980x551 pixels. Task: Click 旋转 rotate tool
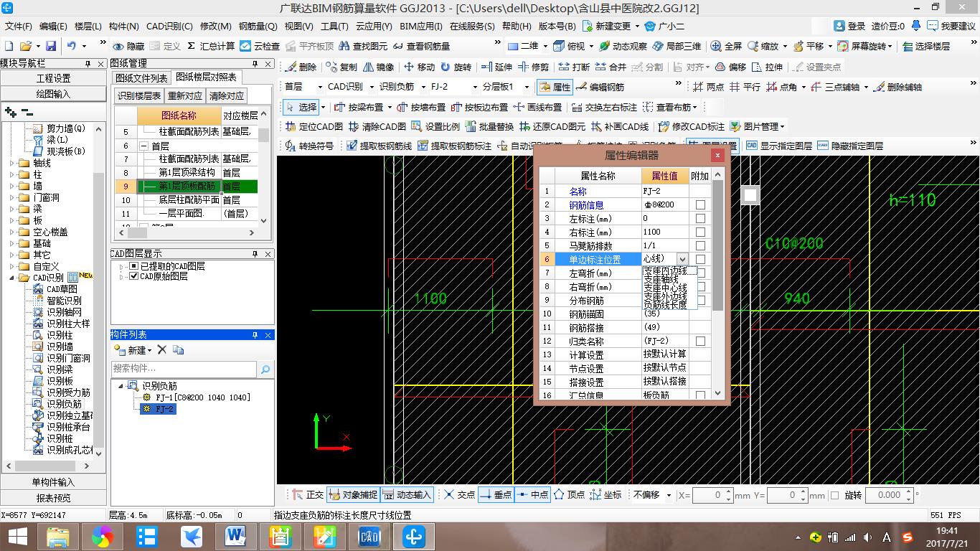[456, 67]
